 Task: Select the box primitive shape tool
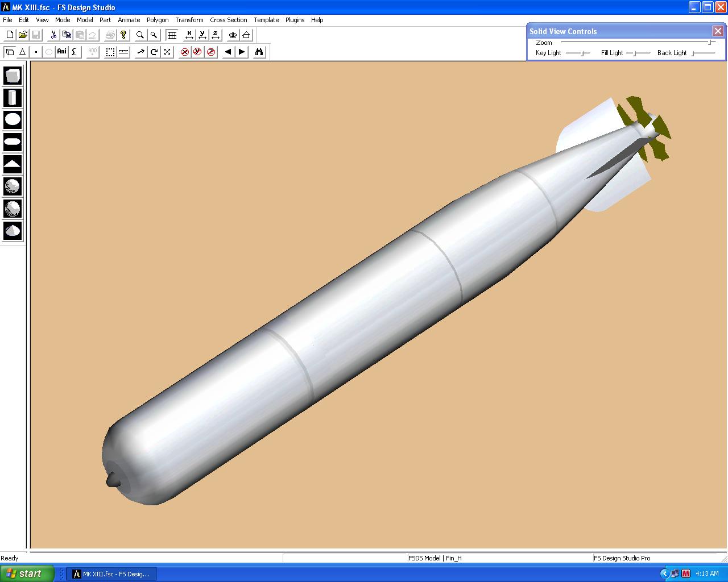click(x=13, y=76)
